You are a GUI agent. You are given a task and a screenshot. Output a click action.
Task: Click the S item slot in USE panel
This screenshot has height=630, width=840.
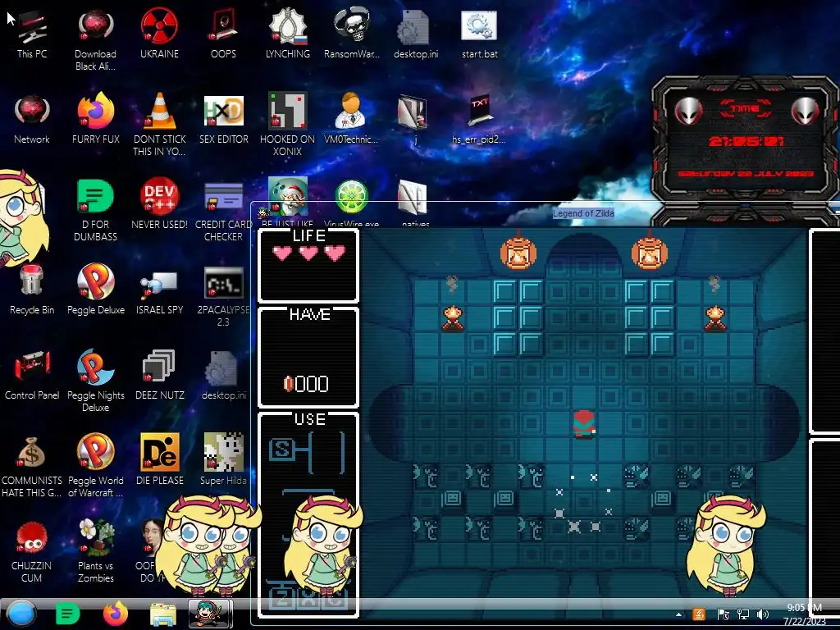[281, 449]
